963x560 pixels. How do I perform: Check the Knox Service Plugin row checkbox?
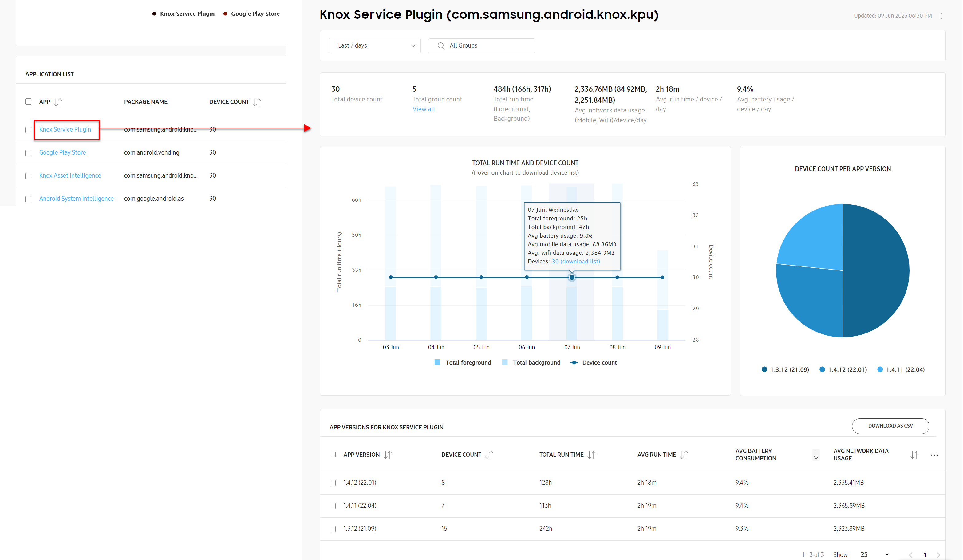28,130
